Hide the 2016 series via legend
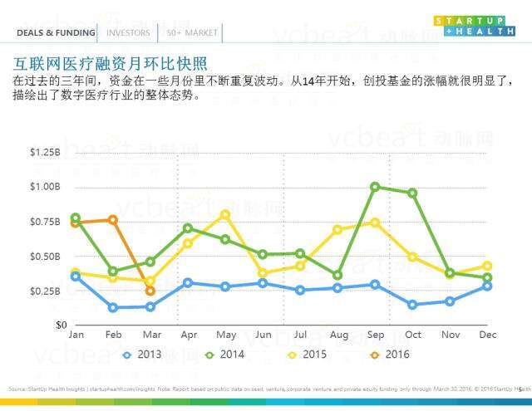Viewport: 532px width, 411px height. 391,355
